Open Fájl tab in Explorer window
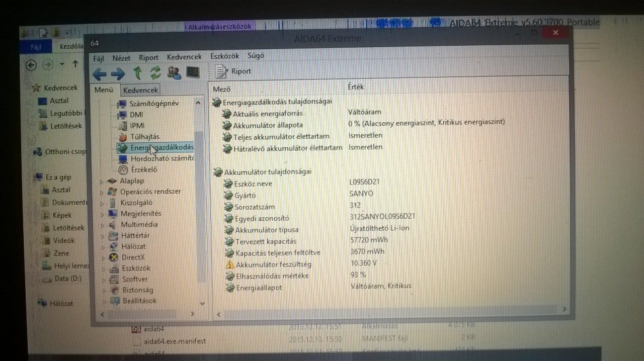 pyautogui.click(x=35, y=47)
